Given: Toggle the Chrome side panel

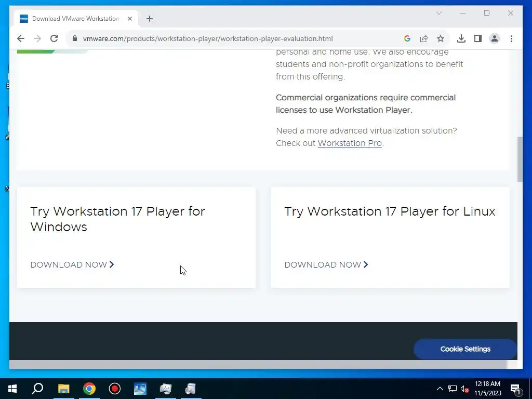Looking at the screenshot, I should [478, 38].
